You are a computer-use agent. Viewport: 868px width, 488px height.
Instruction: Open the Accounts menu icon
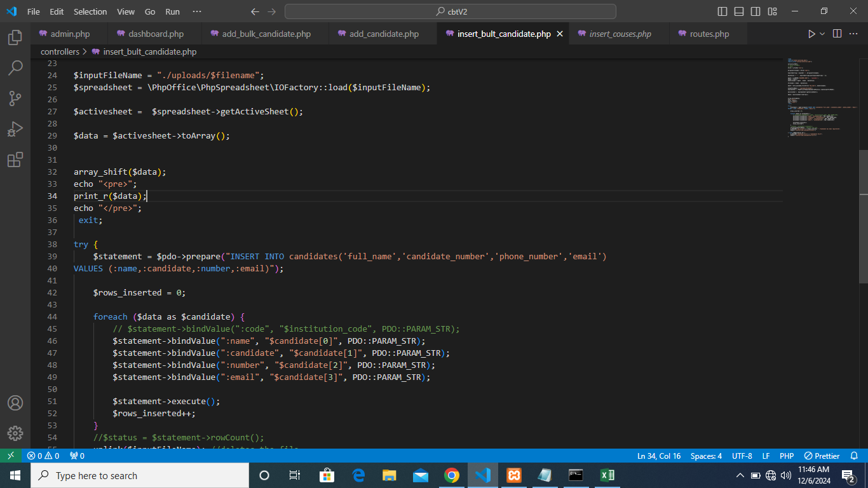pos(15,403)
